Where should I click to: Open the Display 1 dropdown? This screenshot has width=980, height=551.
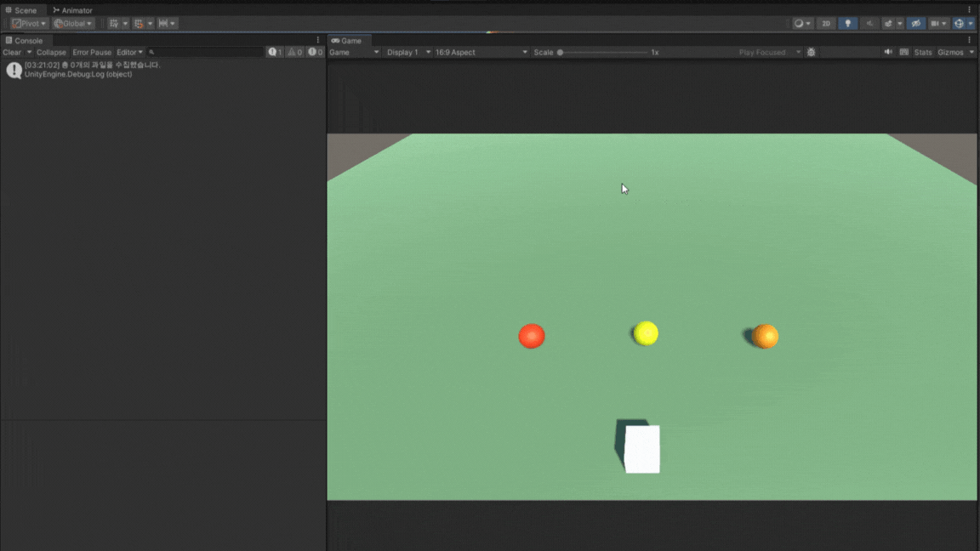(408, 53)
